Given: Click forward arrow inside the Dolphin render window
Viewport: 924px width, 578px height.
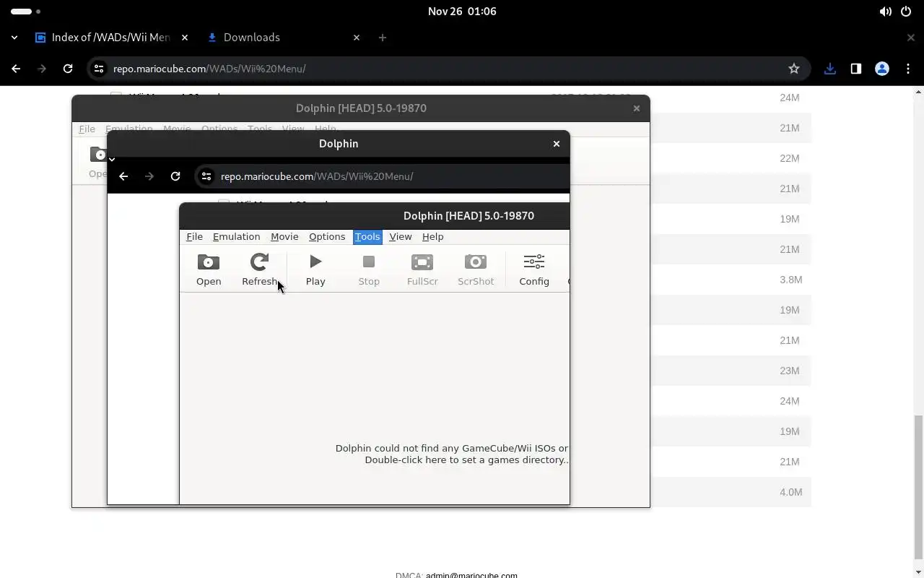Looking at the screenshot, I should pos(149,176).
